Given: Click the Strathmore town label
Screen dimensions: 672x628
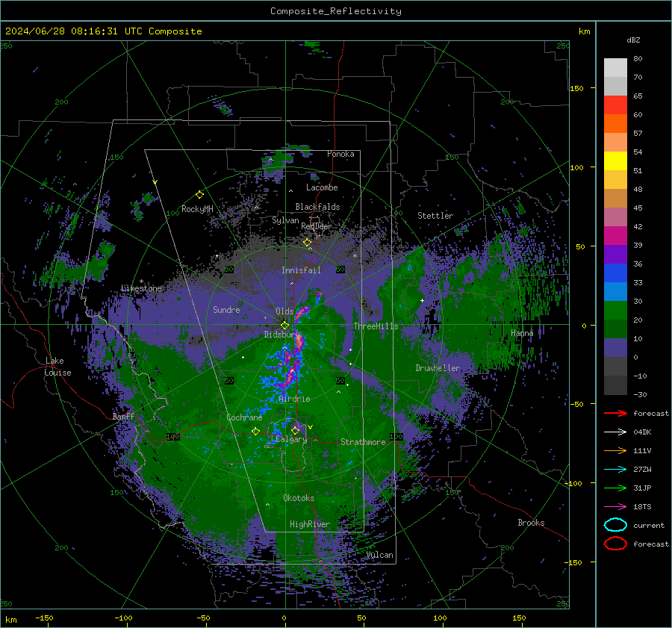Looking at the screenshot, I should point(363,442).
